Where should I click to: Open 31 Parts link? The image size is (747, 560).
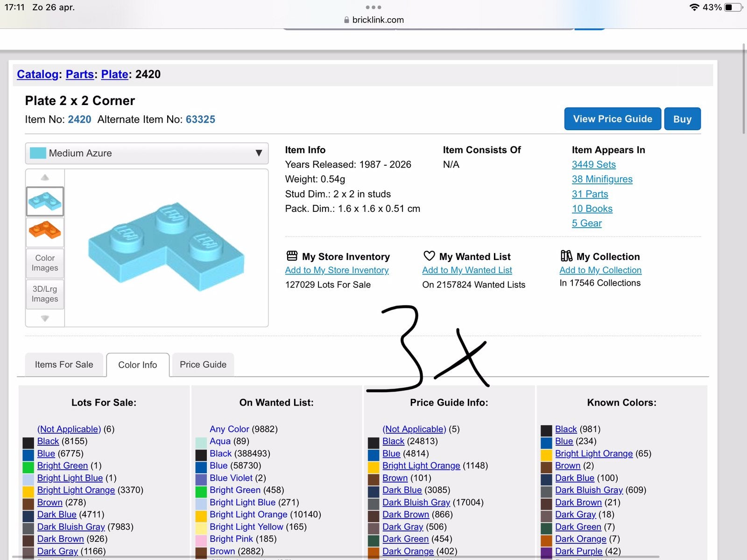click(590, 194)
